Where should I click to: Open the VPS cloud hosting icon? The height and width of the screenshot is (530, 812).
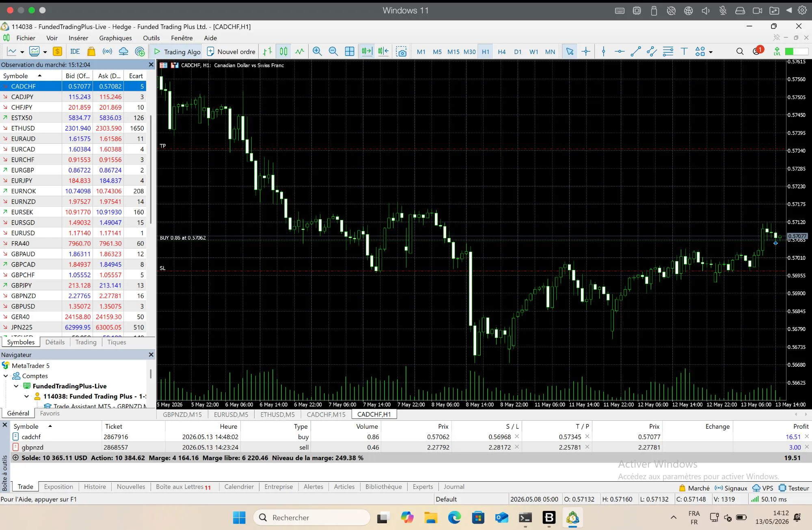[123, 52]
